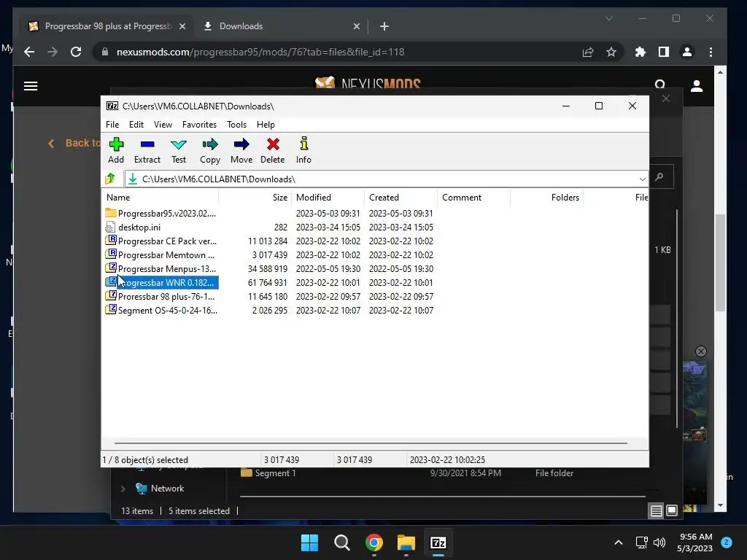The height and width of the screenshot is (560, 747).
Task: Switch to the Progressbar 98 plus Chrome tab
Action: (107, 26)
